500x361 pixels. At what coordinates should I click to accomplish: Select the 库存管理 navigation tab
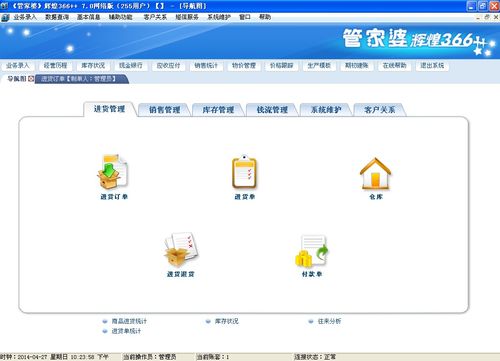pos(218,110)
